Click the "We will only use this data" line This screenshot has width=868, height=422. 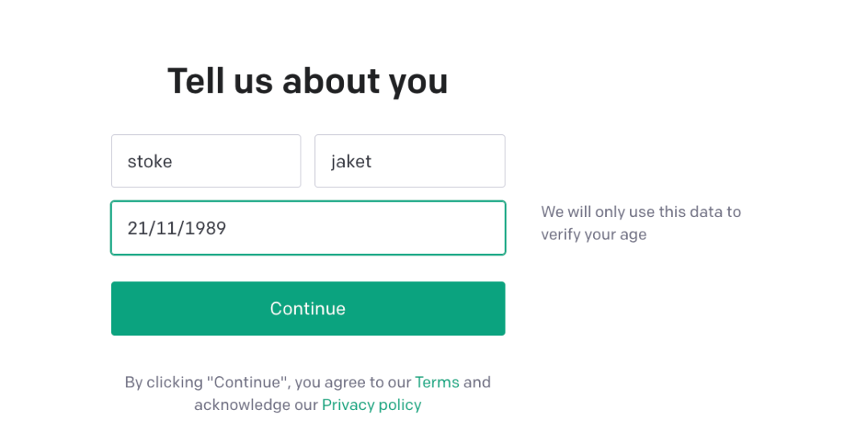coord(641,211)
